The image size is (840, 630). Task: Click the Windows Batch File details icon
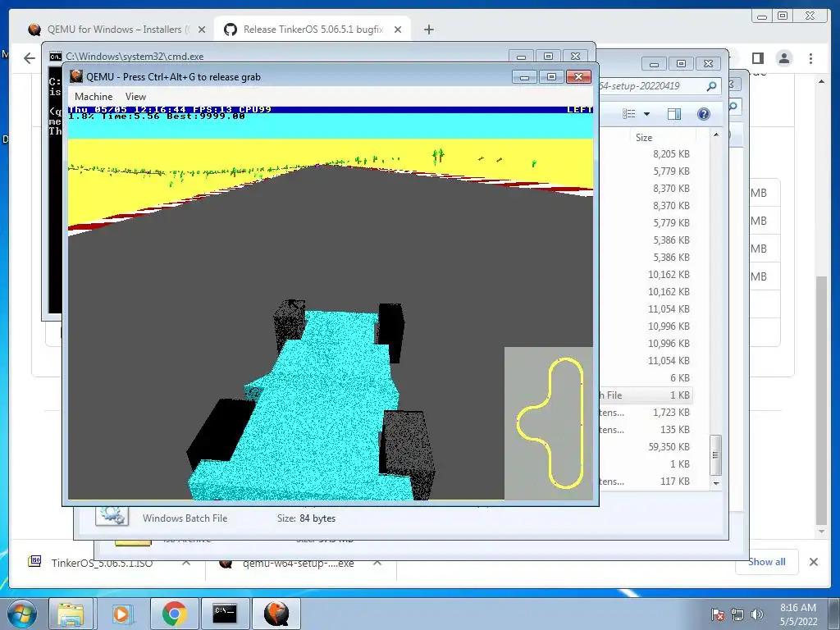point(112,515)
